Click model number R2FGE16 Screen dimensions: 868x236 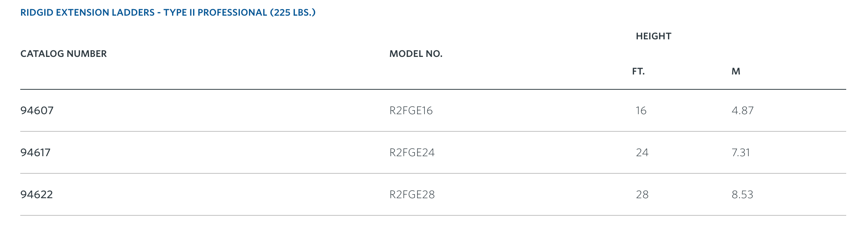click(411, 111)
